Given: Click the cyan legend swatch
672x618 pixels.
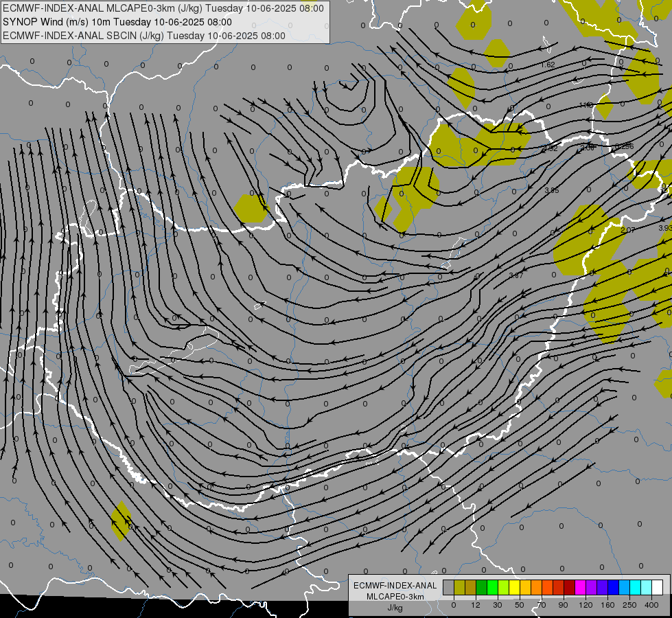Looking at the screenshot, I should [x=635, y=587].
